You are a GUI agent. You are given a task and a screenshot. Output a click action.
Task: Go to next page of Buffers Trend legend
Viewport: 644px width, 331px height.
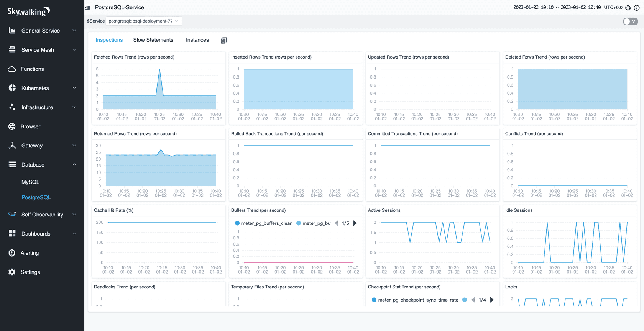(355, 223)
